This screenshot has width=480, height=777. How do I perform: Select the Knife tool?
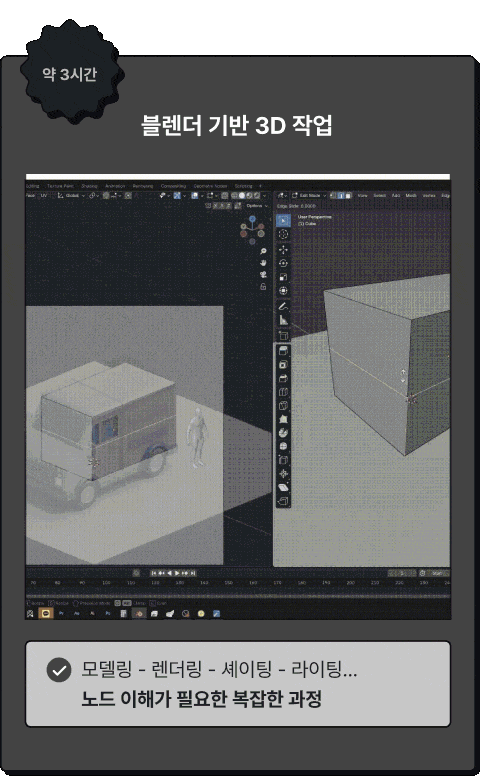pos(283,406)
